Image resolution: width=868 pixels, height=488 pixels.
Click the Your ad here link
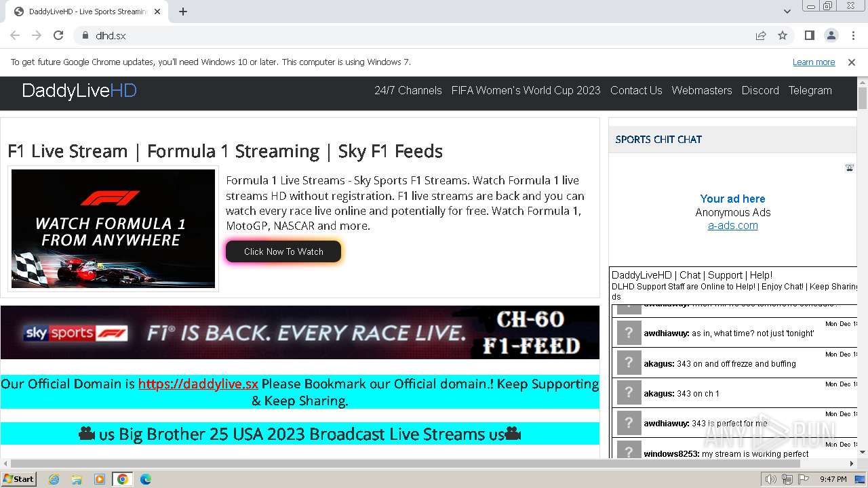point(732,199)
